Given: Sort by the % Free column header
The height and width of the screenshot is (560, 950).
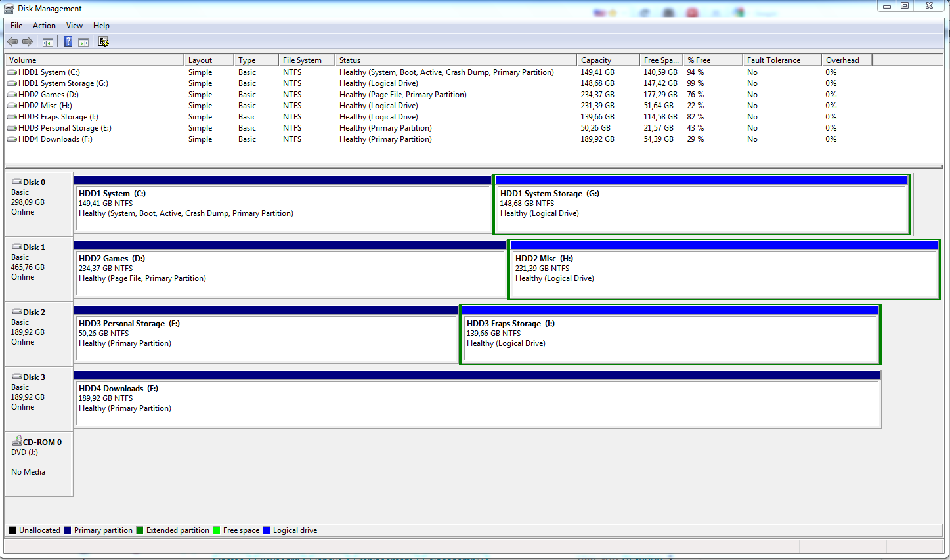Looking at the screenshot, I should click(712, 60).
